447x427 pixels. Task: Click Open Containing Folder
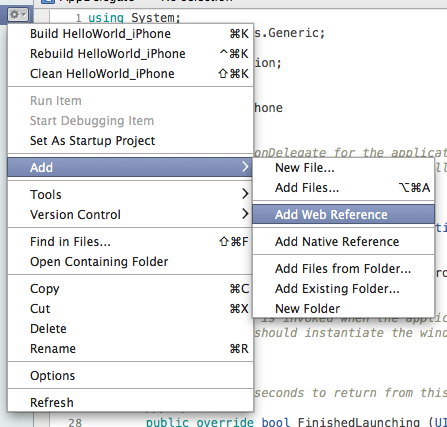click(130, 262)
